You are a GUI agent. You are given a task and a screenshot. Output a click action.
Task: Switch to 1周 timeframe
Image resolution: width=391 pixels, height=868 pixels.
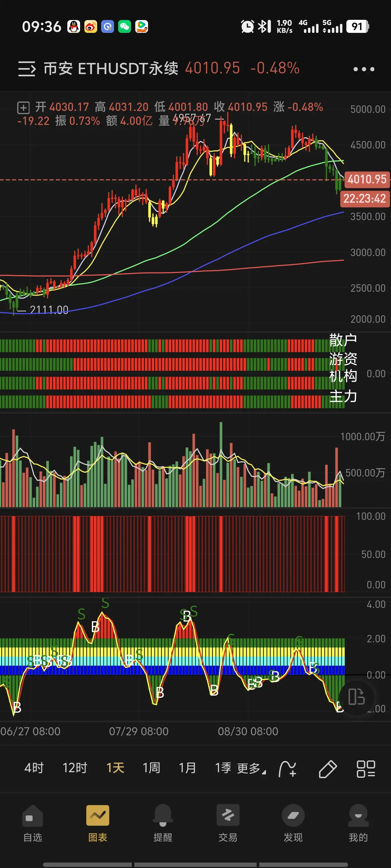151,768
